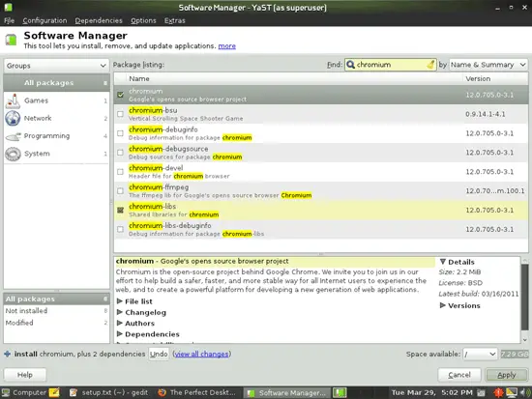Check the chromium-libs-debuginfo checkbox
This screenshot has width=532, height=399.
pos(120,230)
